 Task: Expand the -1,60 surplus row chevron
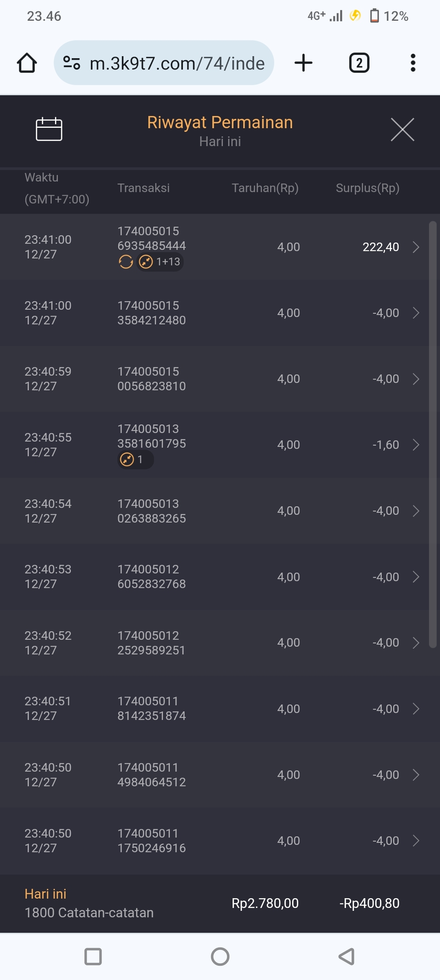click(x=416, y=445)
